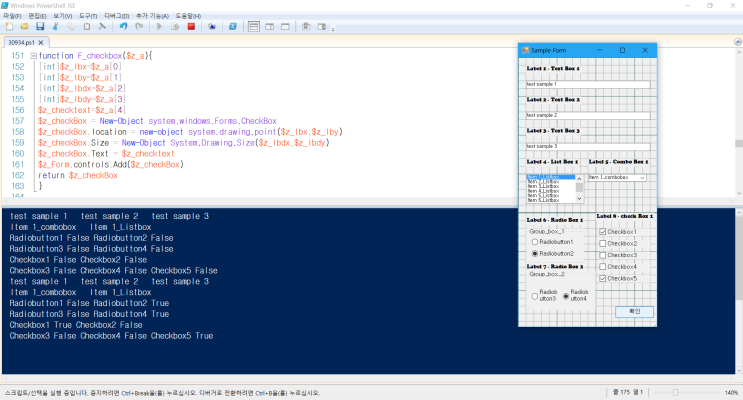Select Radiobutton4 in Group_box_2
Viewport: 743px width, 400px height.
566,296
